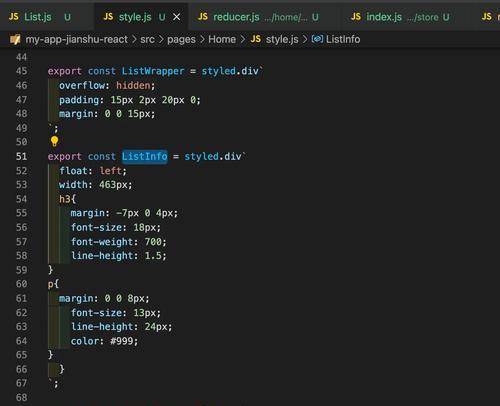Click the JS file icon on index.js tab
This screenshot has height=406, width=500.
click(356, 17)
